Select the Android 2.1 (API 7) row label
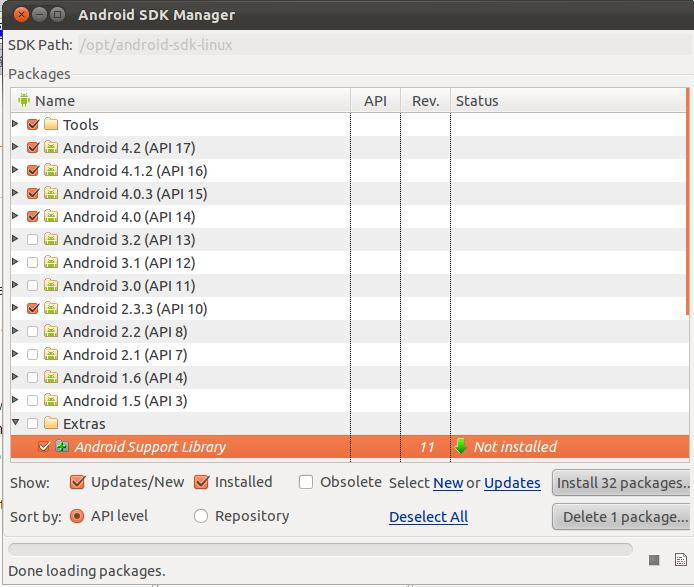 pos(125,355)
